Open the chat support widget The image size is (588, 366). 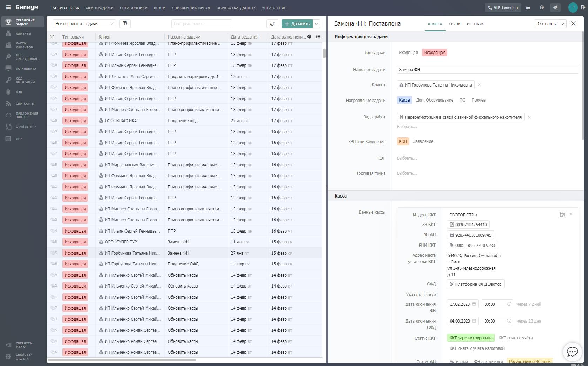point(572,352)
